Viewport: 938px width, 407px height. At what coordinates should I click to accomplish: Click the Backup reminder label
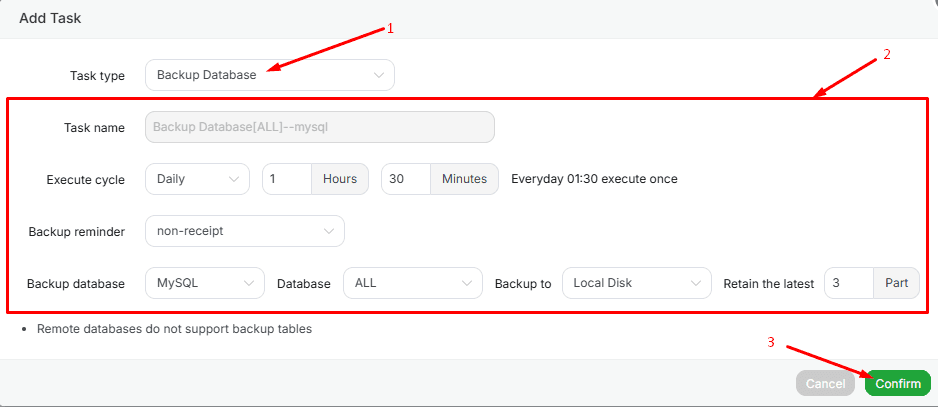point(77,232)
